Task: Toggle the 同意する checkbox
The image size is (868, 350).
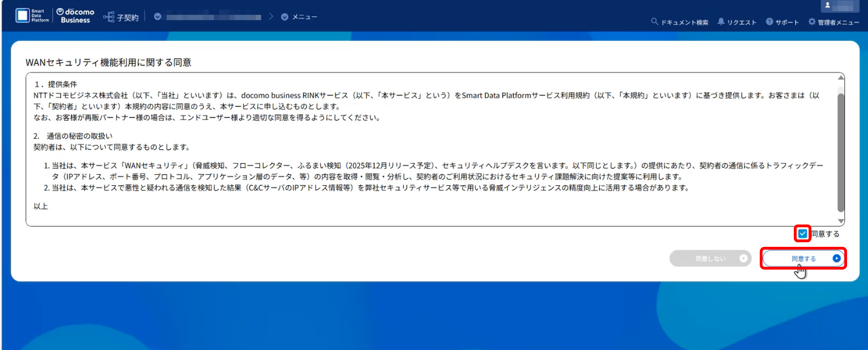Action: 802,233
